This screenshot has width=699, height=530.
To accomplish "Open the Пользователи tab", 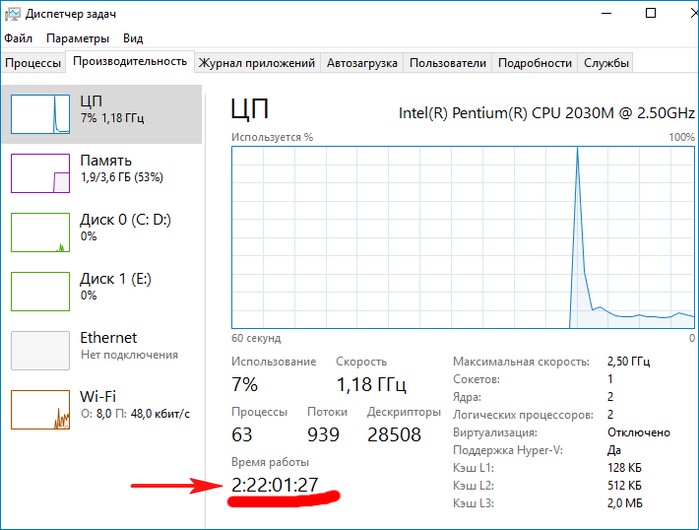I will pyautogui.click(x=449, y=63).
